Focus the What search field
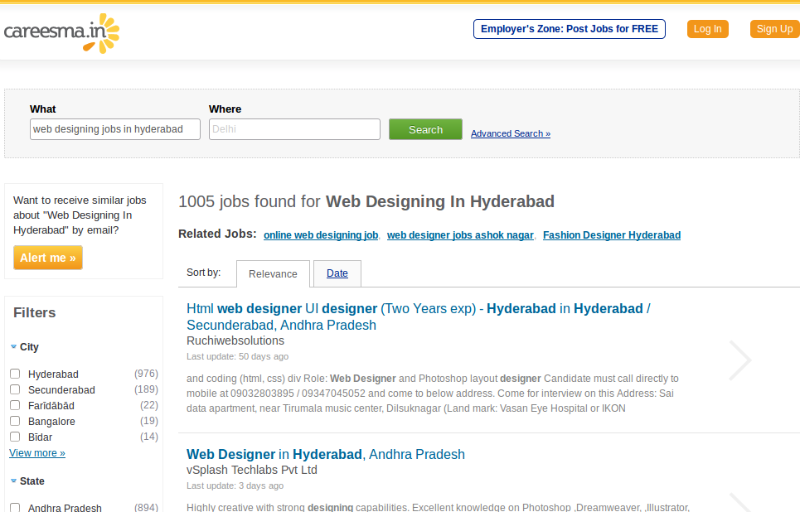Image resolution: width=800 pixels, height=512 pixels. coord(115,129)
